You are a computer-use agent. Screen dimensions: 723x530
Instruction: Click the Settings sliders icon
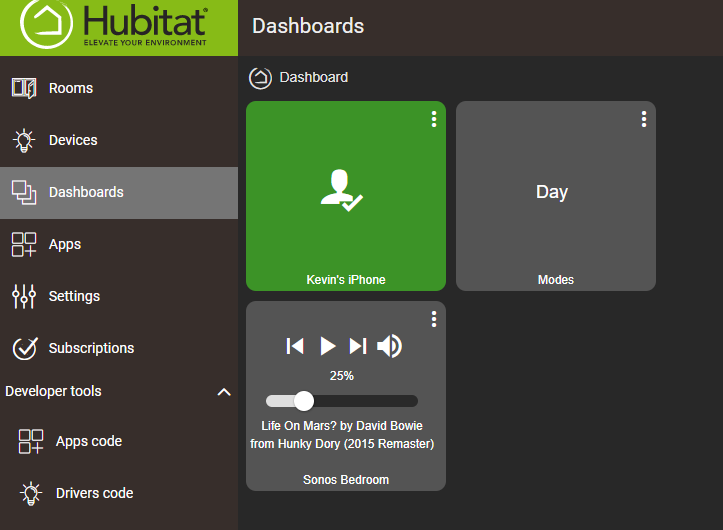pyautogui.click(x=24, y=296)
